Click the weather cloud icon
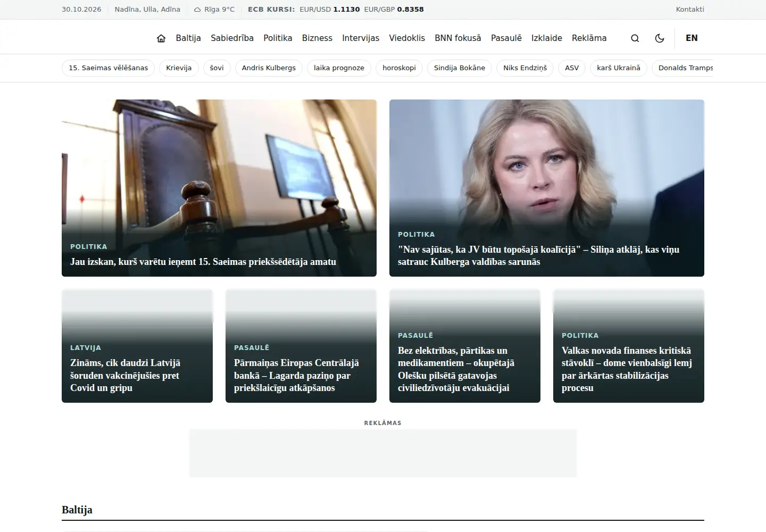The width and height of the screenshot is (766, 532). point(197,10)
